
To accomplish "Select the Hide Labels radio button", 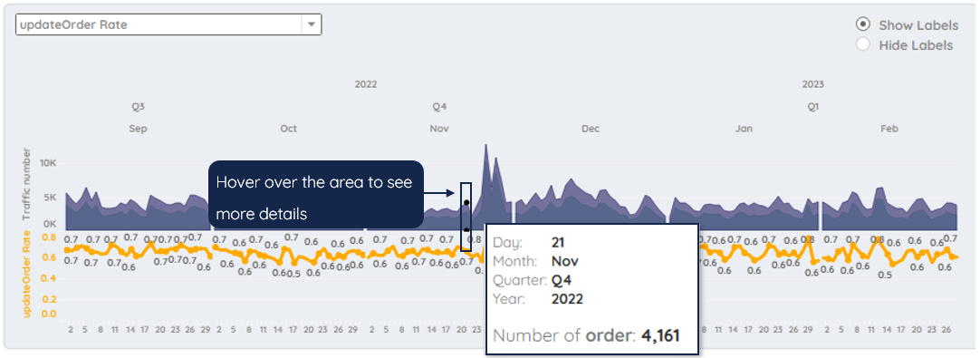I will pyautogui.click(x=863, y=44).
